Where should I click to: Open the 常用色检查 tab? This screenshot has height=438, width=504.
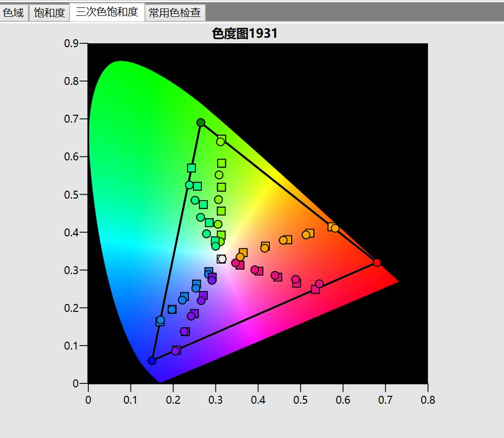pyautogui.click(x=175, y=12)
